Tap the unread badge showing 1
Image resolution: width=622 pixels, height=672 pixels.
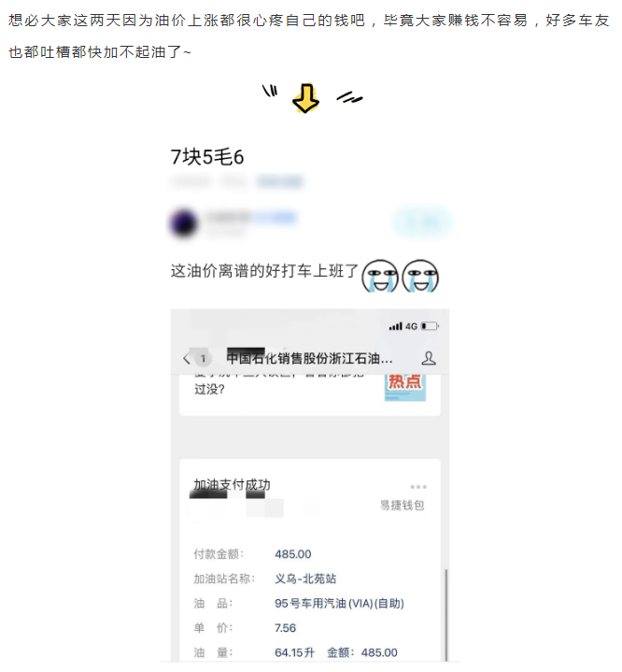(x=203, y=358)
